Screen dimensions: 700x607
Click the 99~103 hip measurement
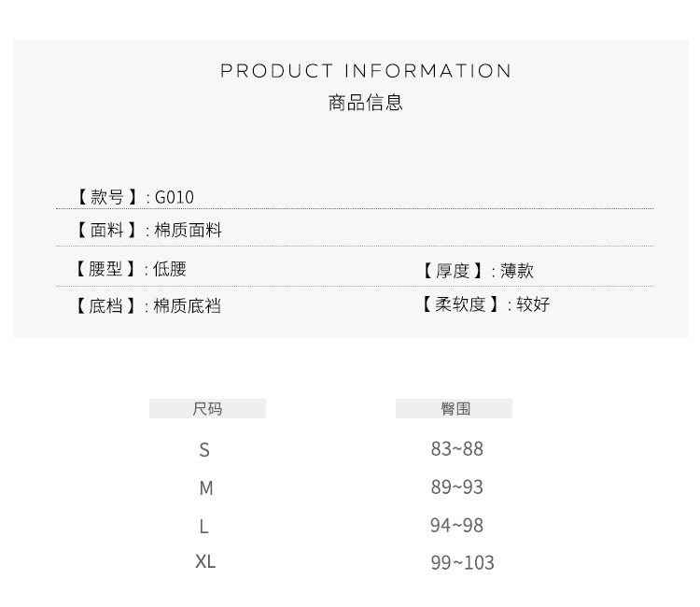tap(462, 562)
